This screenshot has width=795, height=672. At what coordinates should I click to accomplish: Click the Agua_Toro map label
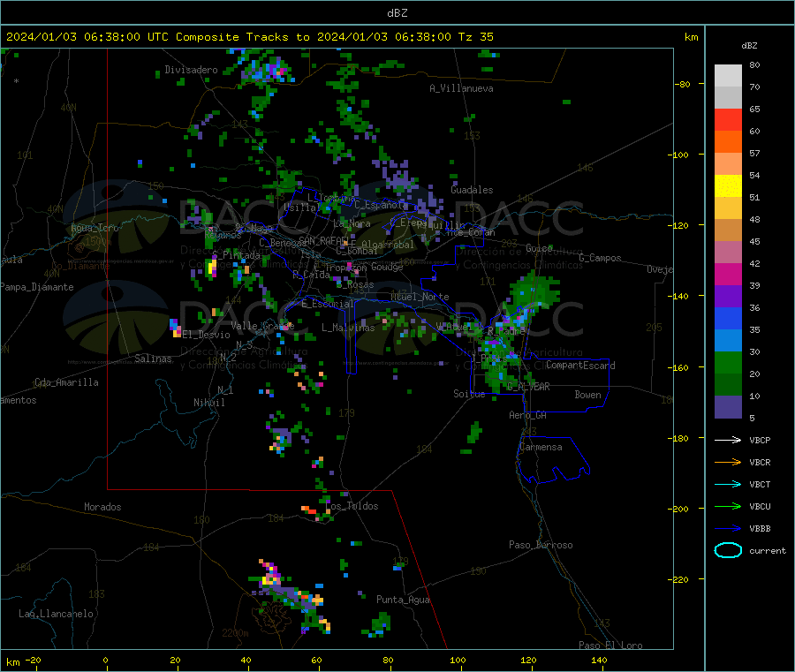click(x=95, y=228)
